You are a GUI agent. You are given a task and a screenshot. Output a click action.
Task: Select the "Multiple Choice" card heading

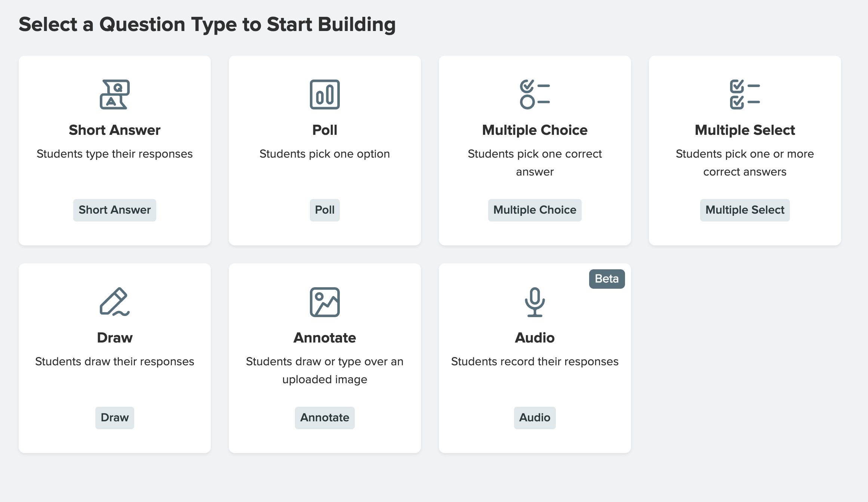tap(535, 130)
